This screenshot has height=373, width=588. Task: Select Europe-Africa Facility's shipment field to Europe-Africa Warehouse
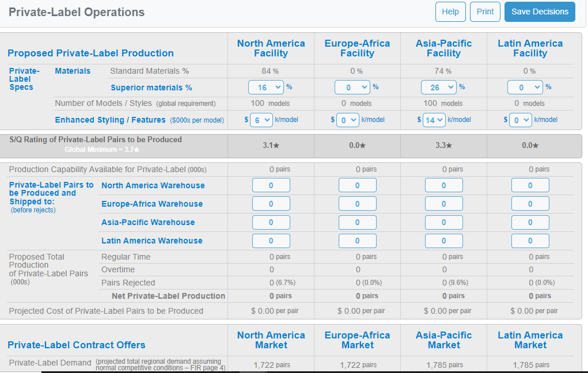tap(357, 203)
